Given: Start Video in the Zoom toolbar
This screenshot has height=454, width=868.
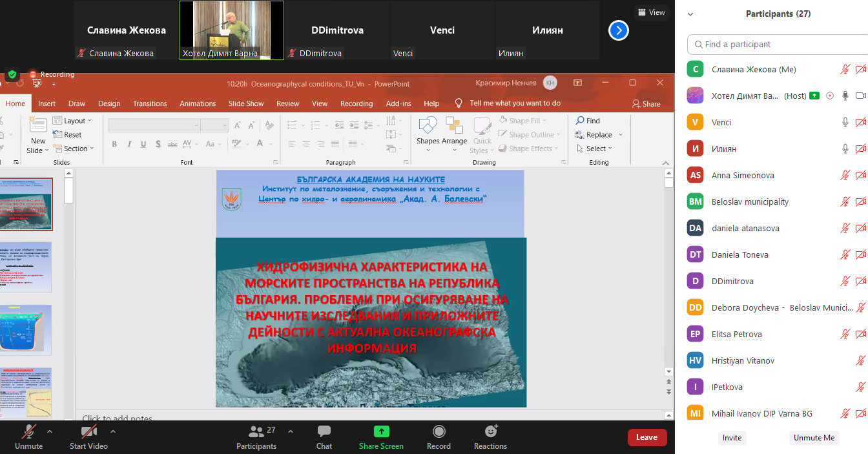Looking at the screenshot, I should point(88,437).
